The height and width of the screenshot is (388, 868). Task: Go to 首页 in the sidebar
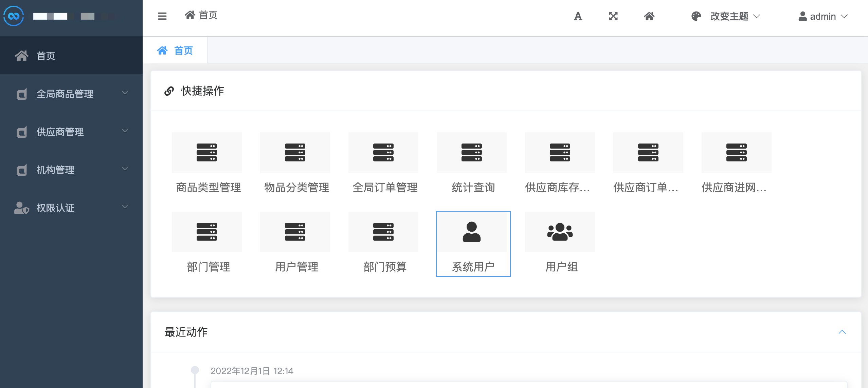pyautogui.click(x=71, y=55)
